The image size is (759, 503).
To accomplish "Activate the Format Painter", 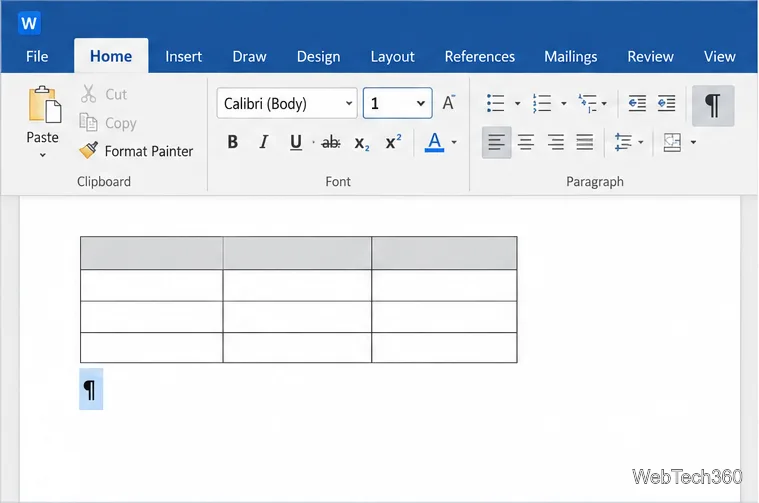I will (x=136, y=151).
